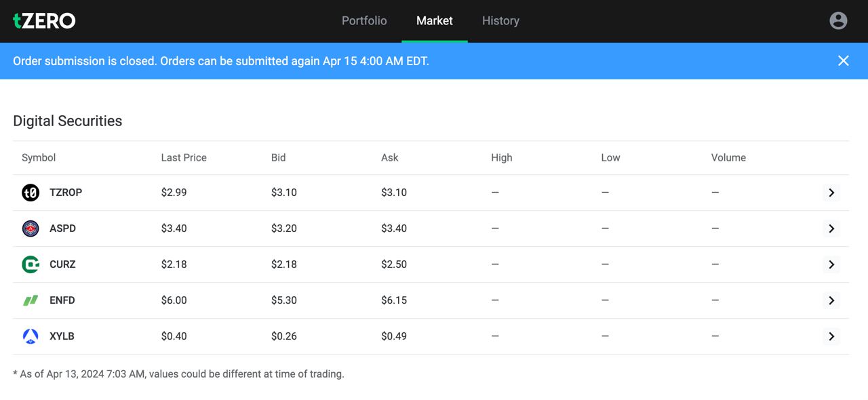Select the Market tab
Screen dimensions: 868x400
click(x=435, y=21)
